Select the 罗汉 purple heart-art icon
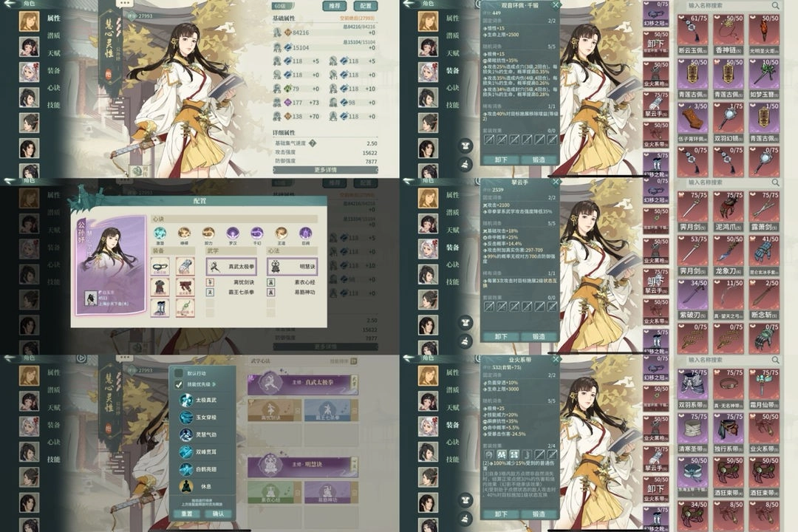Viewport: 798px width, 532px height. [232, 233]
